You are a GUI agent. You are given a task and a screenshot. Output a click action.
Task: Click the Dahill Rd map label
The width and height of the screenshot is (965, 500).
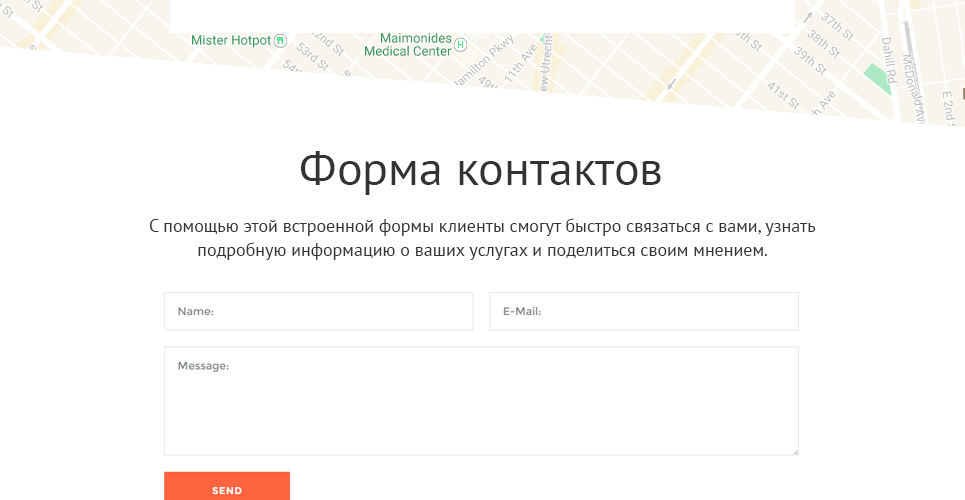click(887, 60)
